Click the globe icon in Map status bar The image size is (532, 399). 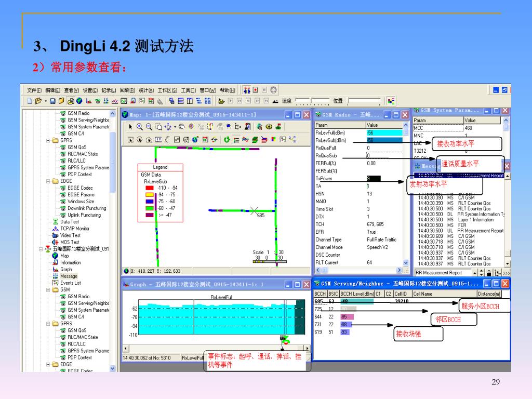pos(126,271)
